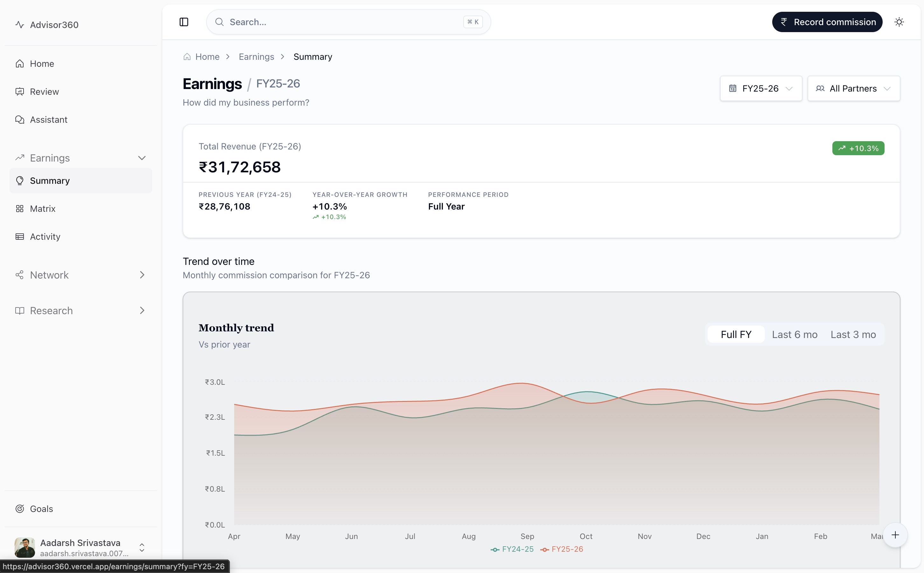Click the small green +10.3% under growth
Viewport: 924px width, 573px height.
coord(329,217)
